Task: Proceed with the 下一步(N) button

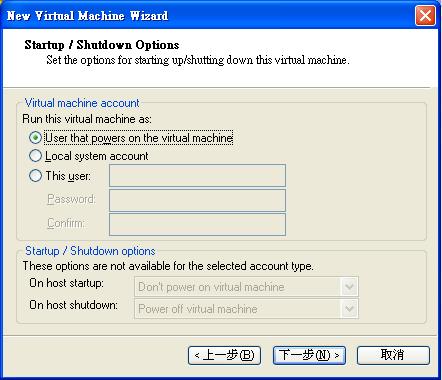Action: click(x=309, y=355)
